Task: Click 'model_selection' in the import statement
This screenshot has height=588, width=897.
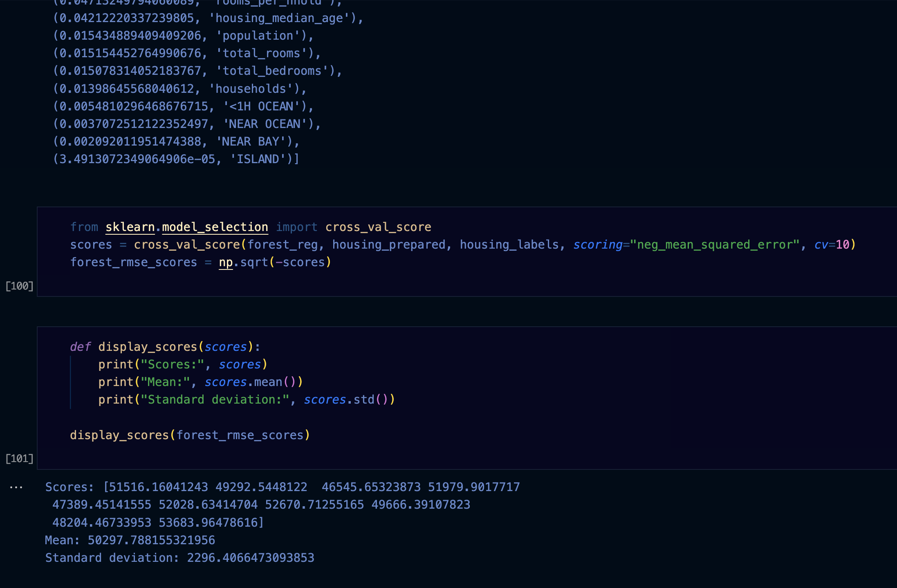Action: click(x=215, y=227)
